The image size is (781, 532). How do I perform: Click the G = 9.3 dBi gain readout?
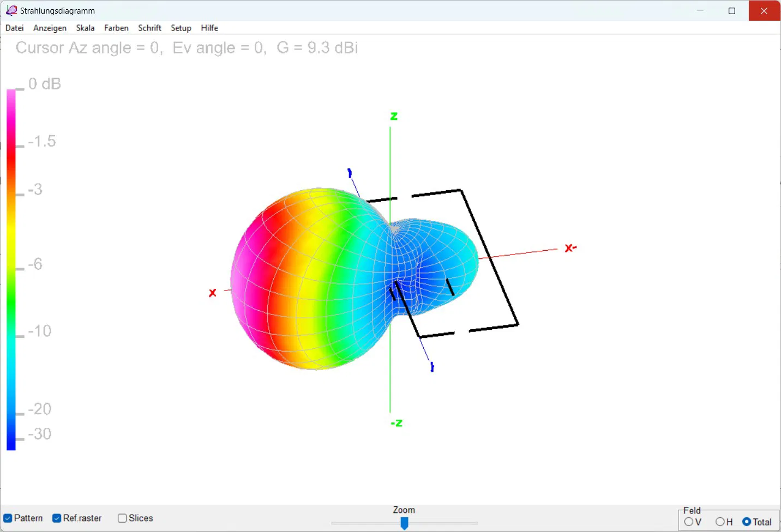pyautogui.click(x=317, y=48)
